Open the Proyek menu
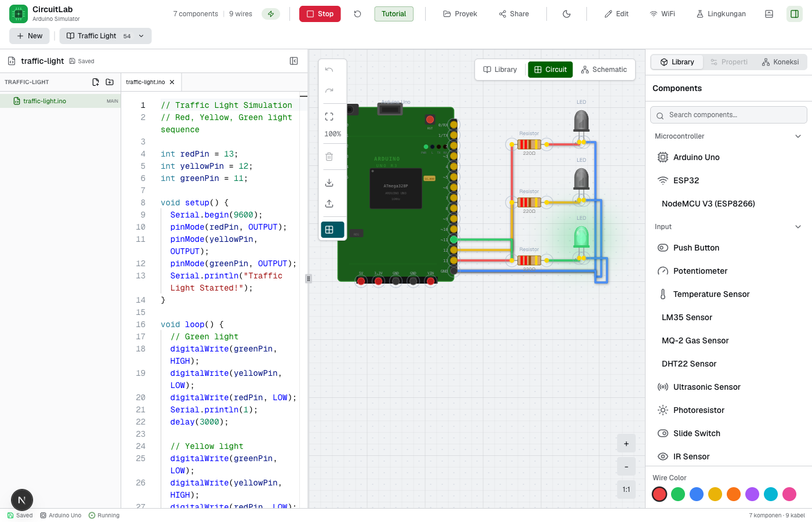Viewport: 812px width, 522px height. tap(460, 14)
